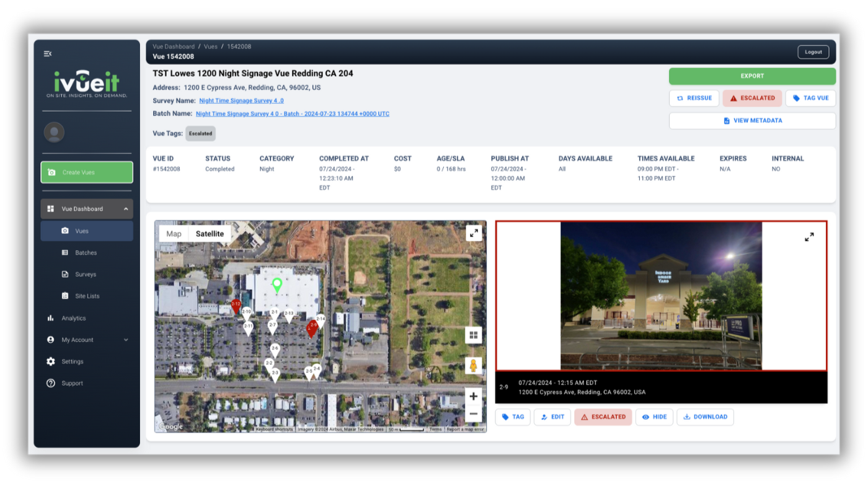
Task: Select map marker 2-3
Action: coord(275,375)
